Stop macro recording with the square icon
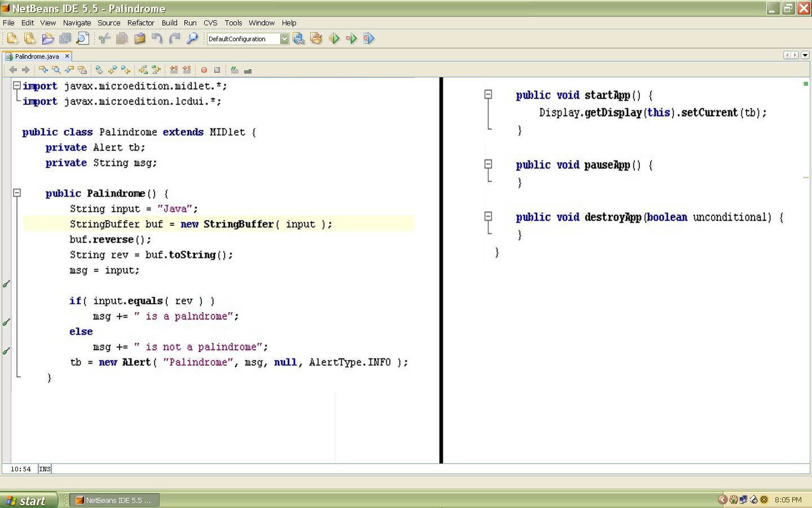This screenshot has width=812, height=508. (x=217, y=70)
